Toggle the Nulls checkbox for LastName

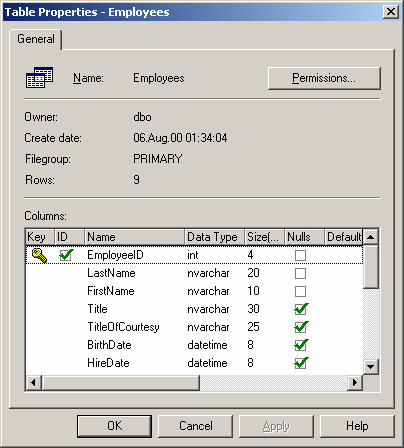300,273
